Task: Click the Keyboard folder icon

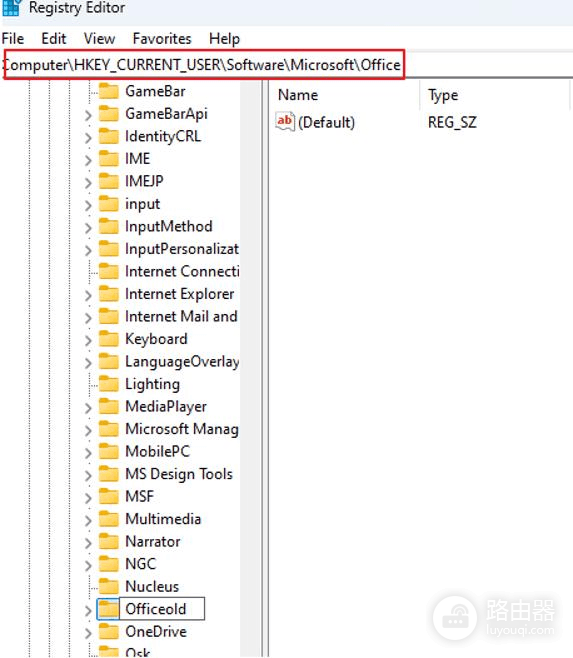Action: pos(109,339)
